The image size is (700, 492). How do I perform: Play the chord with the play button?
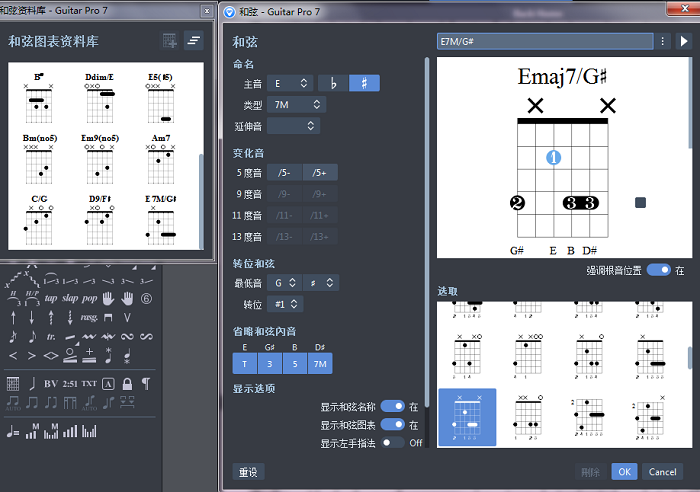684,41
